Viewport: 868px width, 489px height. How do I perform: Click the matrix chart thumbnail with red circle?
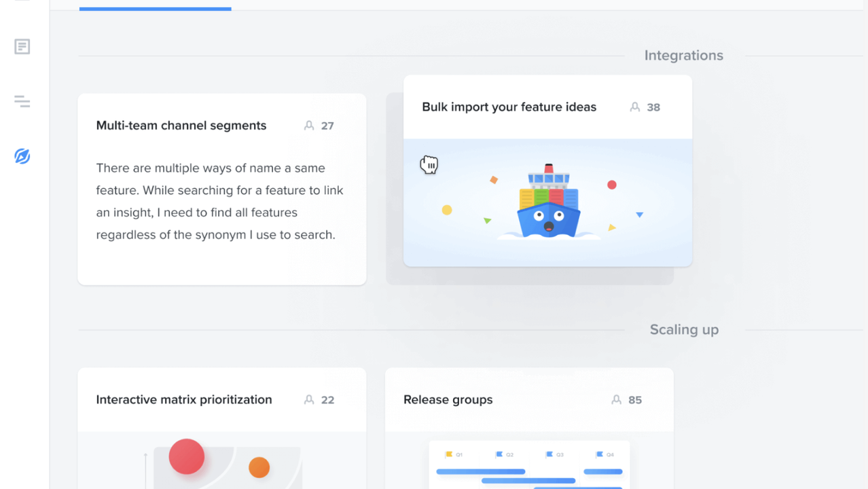point(222,460)
